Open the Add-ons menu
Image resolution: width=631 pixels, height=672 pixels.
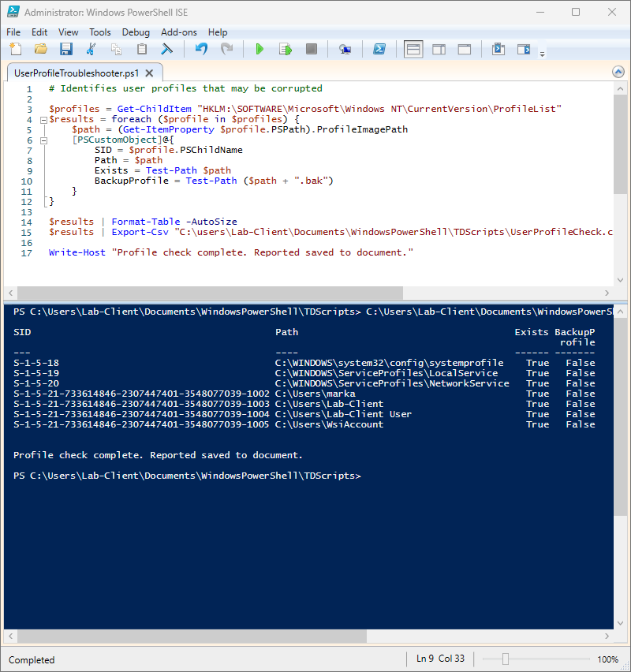click(179, 32)
